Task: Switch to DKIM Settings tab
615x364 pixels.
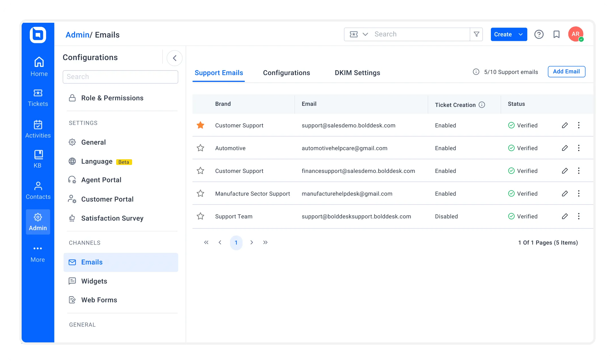Action: click(x=357, y=72)
